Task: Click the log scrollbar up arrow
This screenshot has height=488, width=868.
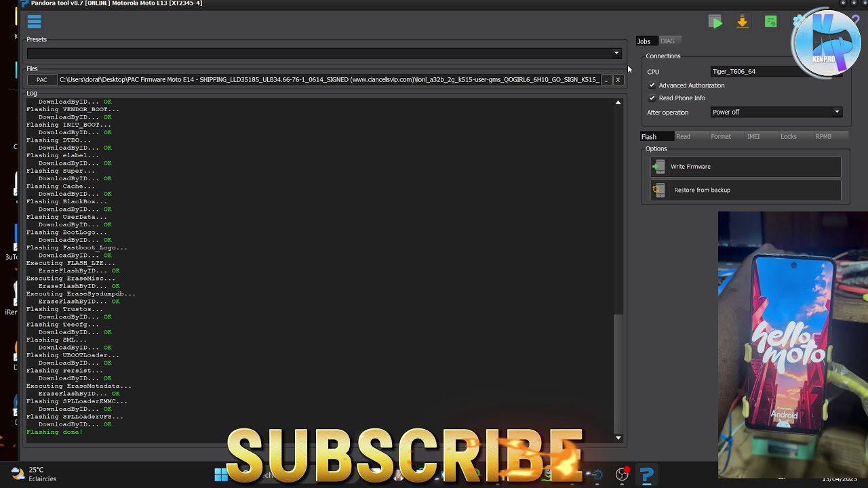Action: pyautogui.click(x=618, y=102)
